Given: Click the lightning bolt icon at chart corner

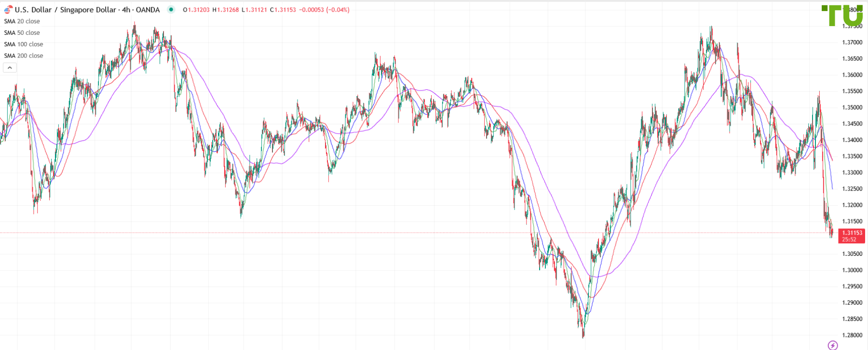Looking at the screenshot, I should pos(832,345).
